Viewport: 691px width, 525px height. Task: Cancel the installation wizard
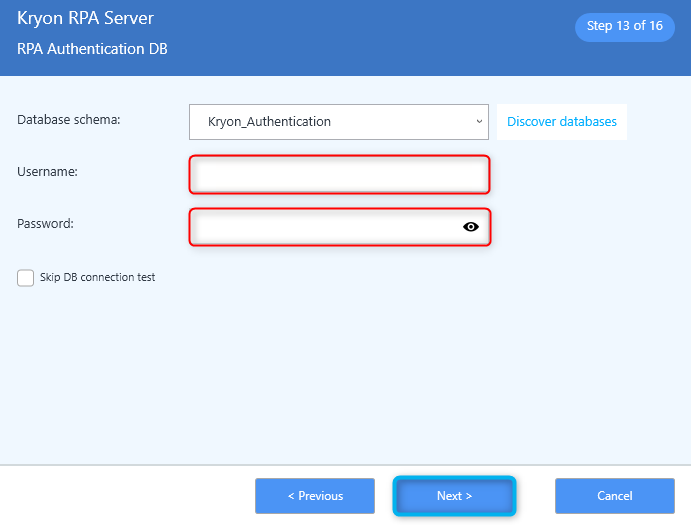click(x=615, y=496)
